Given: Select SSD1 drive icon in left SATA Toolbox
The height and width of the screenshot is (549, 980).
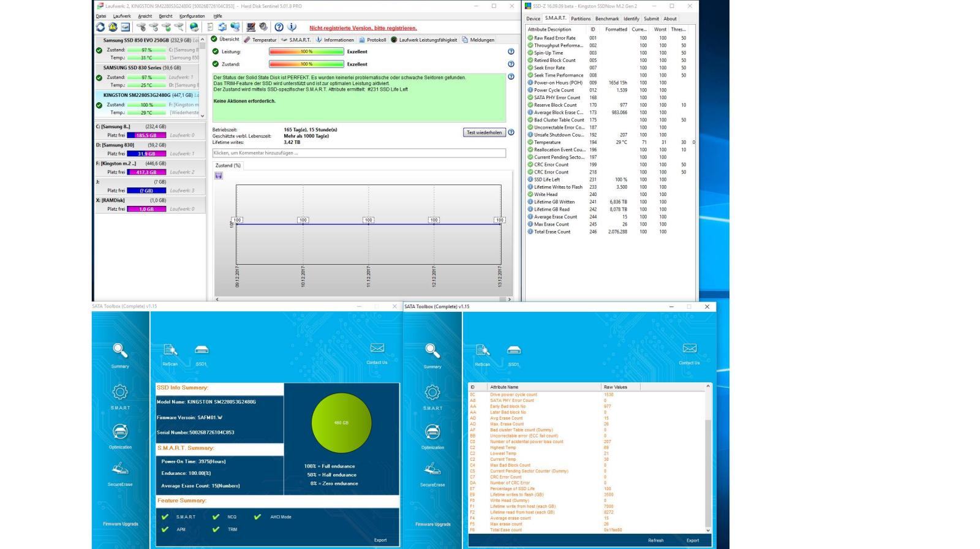Looking at the screenshot, I should [202, 355].
